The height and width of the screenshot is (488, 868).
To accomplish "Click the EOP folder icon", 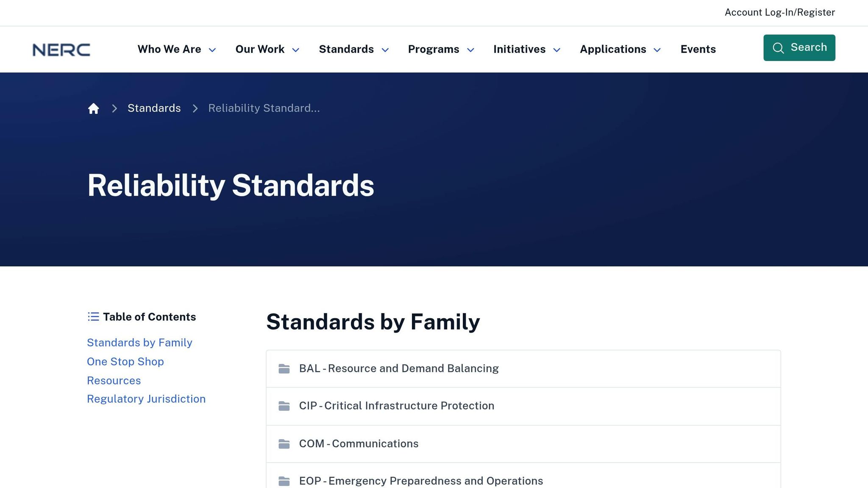I will coord(284,481).
